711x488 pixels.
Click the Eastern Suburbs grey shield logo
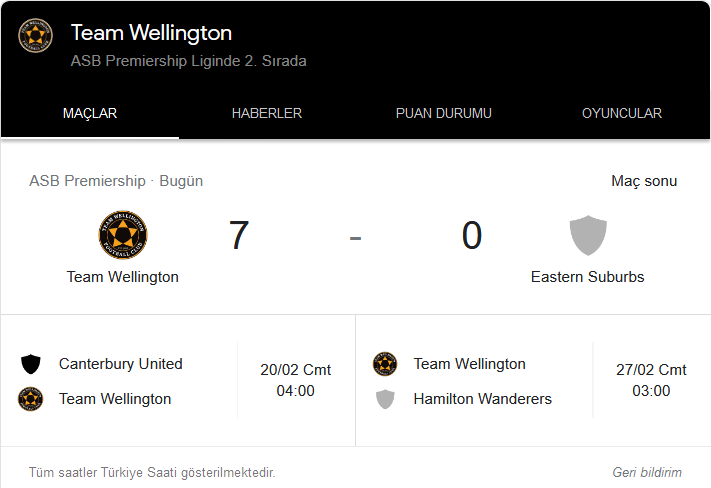coord(588,235)
